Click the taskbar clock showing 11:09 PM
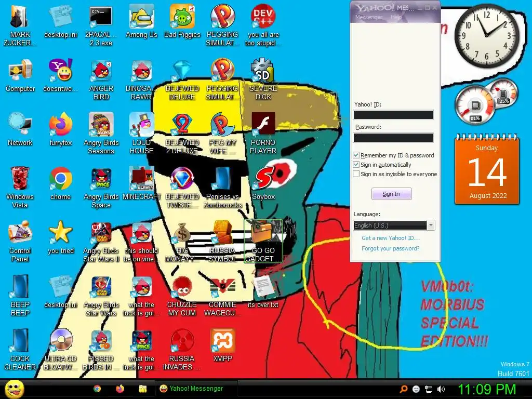Screen dimensions: 532x399 (487, 389)
